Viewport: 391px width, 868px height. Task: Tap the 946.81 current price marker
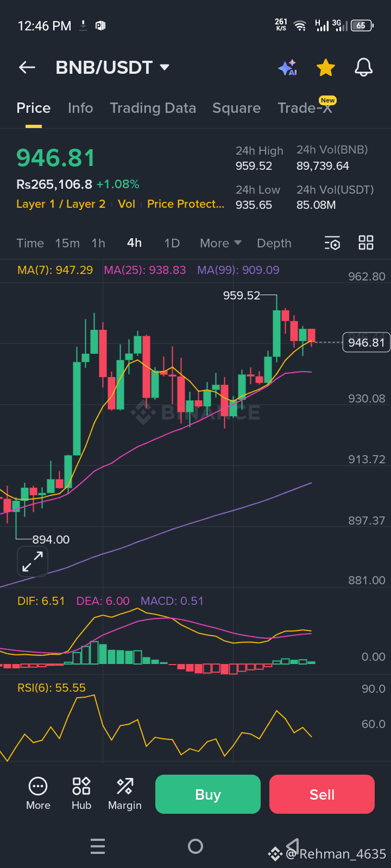[x=366, y=342]
